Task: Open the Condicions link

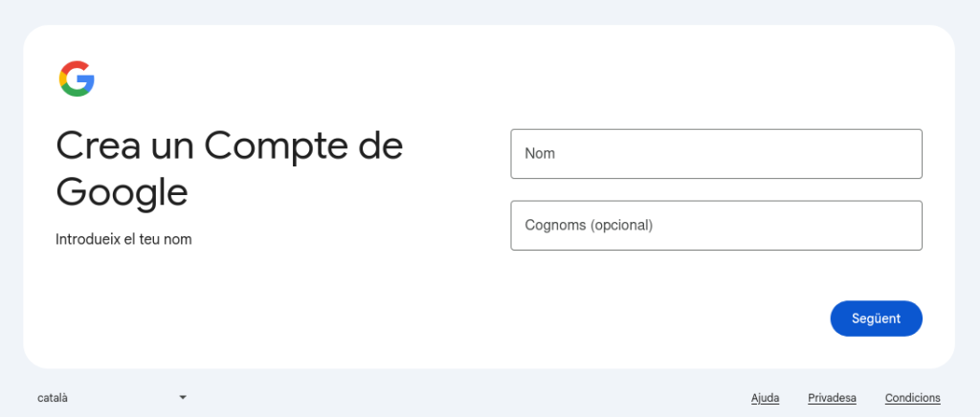Action: coord(912,398)
